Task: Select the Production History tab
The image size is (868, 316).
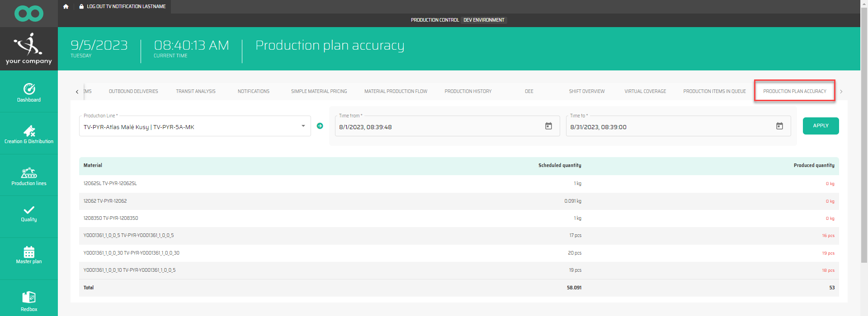Action: pyautogui.click(x=468, y=91)
